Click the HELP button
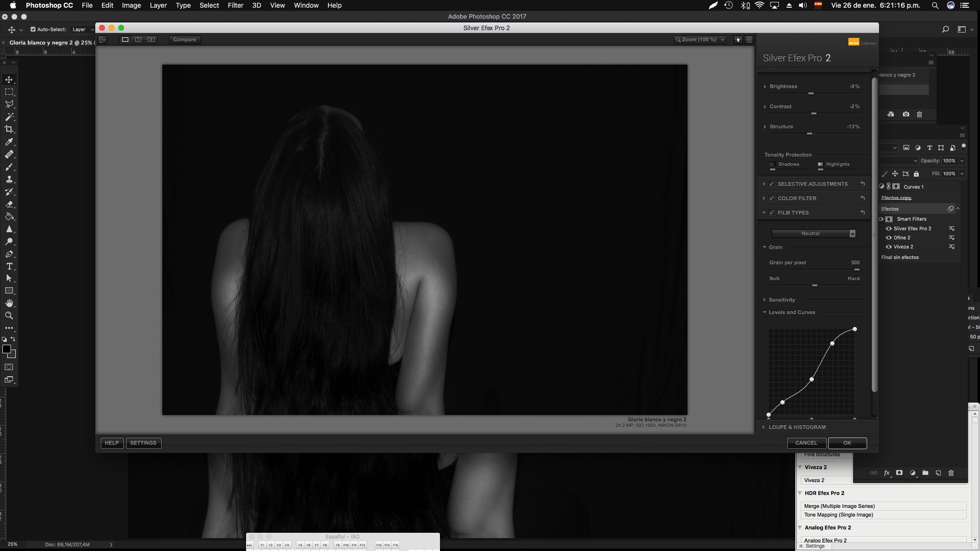This screenshot has height=551, width=980. 112,443
